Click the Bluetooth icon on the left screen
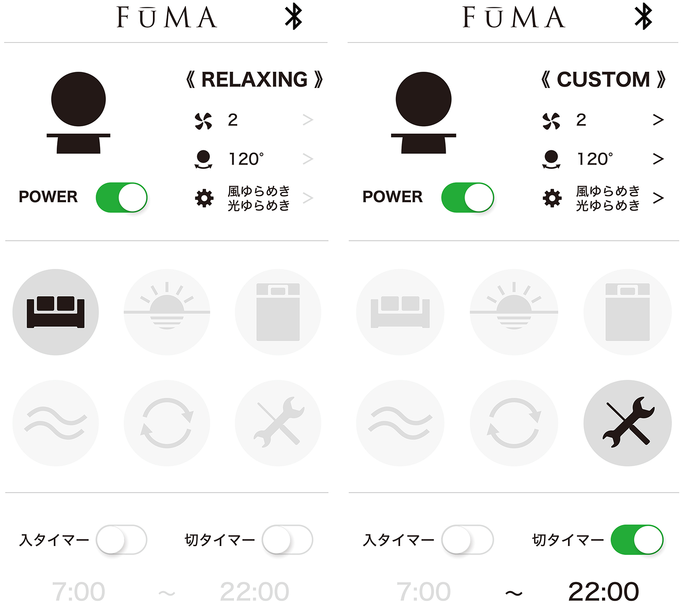 [x=294, y=17]
